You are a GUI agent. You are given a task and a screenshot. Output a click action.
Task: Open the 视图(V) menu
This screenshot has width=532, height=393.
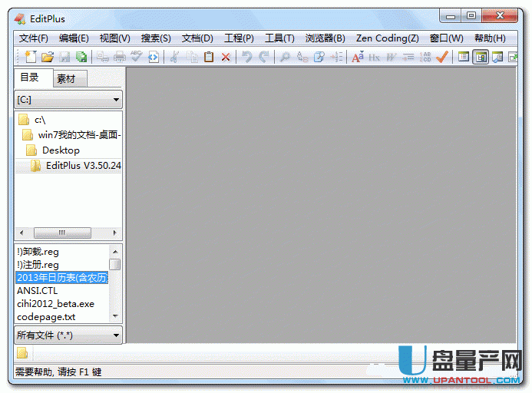[x=114, y=38]
